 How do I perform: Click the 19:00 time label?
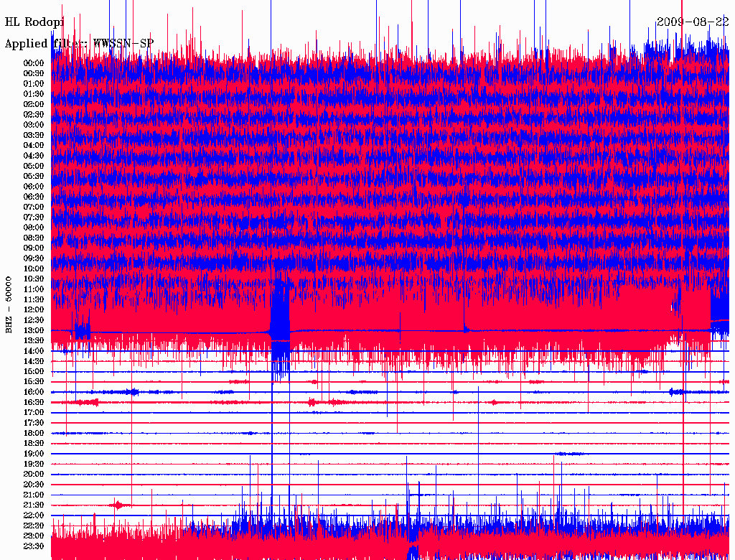click(33, 454)
